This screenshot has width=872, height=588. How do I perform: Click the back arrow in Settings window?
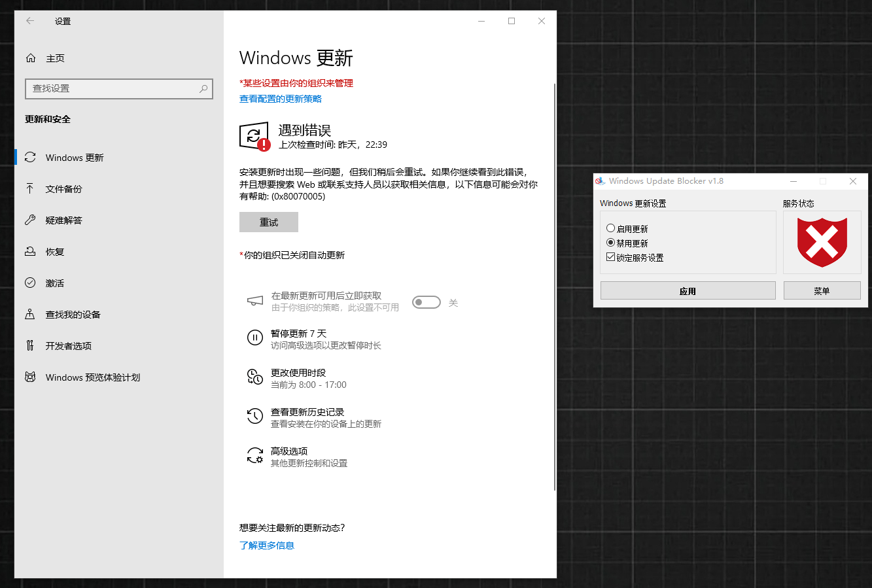click(29, 20)
